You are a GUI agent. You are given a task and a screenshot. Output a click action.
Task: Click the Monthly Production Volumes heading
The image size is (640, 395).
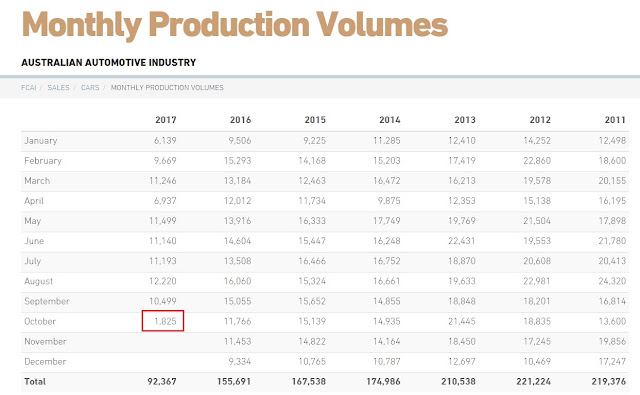[235, 24]
